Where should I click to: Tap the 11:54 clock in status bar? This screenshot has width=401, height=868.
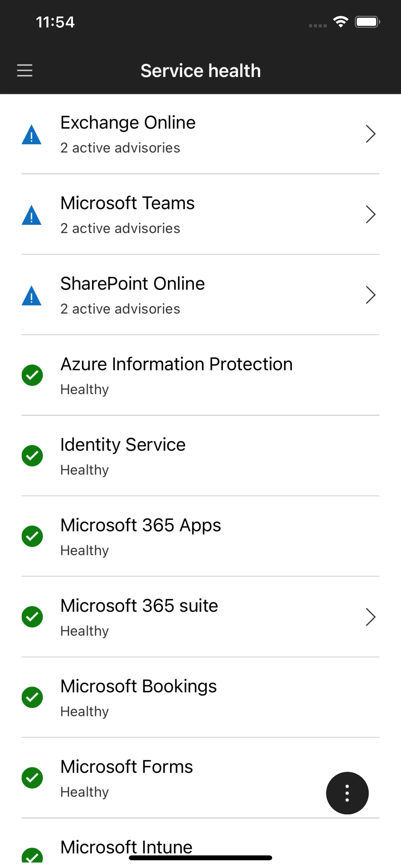pyautogui.click(x=55, y=22)
